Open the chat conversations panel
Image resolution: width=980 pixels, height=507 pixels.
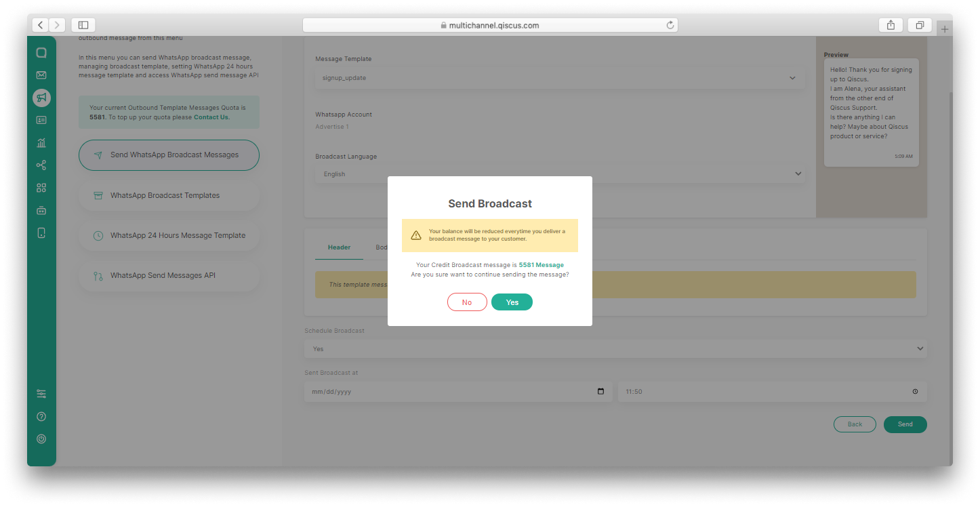coord(41,52)
